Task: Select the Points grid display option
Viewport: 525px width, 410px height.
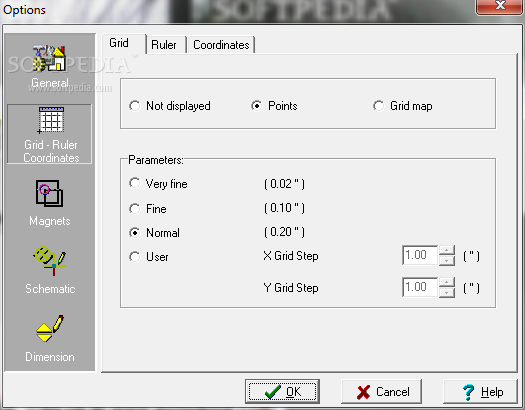Action: [274, 106]
